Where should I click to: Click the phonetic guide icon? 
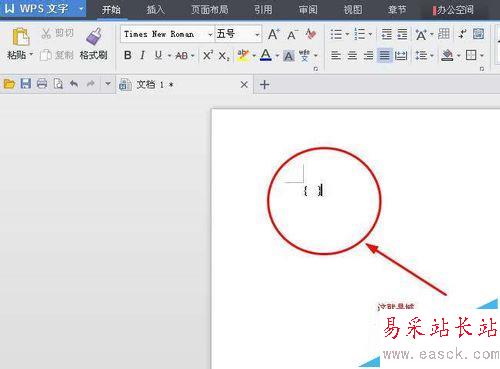(304, 56)
